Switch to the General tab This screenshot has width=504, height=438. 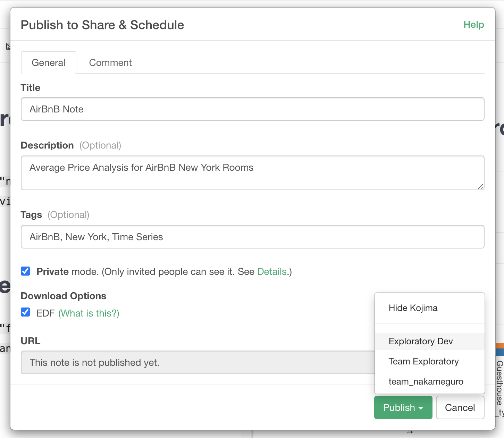[49, 63]
